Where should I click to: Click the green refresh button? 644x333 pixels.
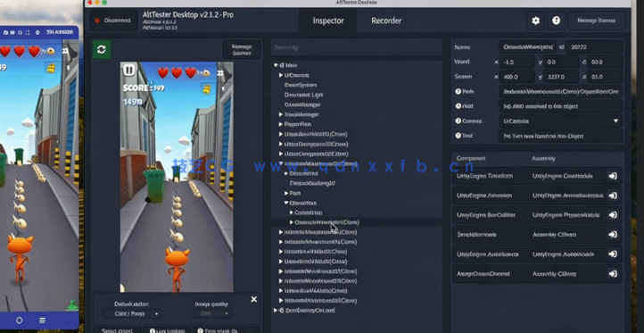[101, 49]
